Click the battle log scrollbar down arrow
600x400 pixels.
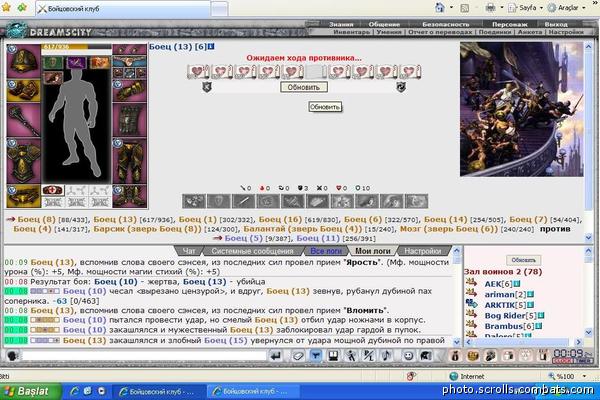tap(457, 342)
